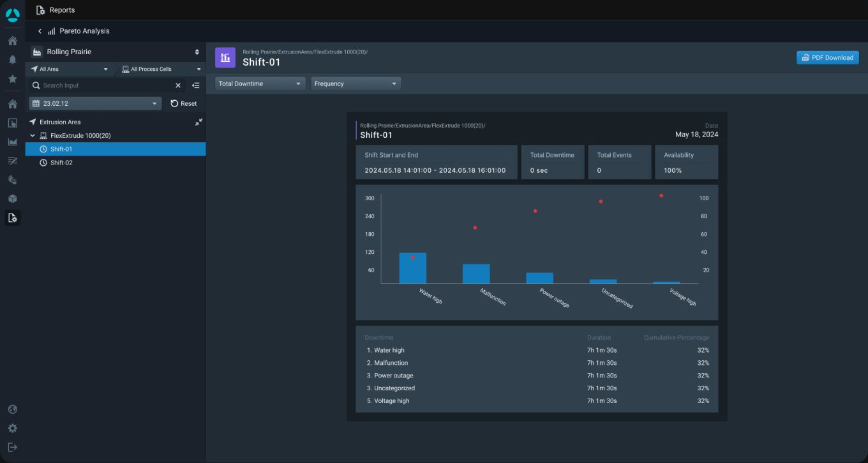Image resolution: width=868 pixels, height=463 pixels.
Task: Click the magnifier icon in the search field
Action: point(36,85)
